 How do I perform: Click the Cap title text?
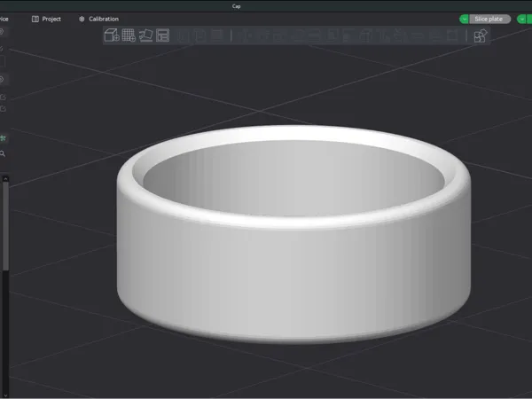pos(237,6)
